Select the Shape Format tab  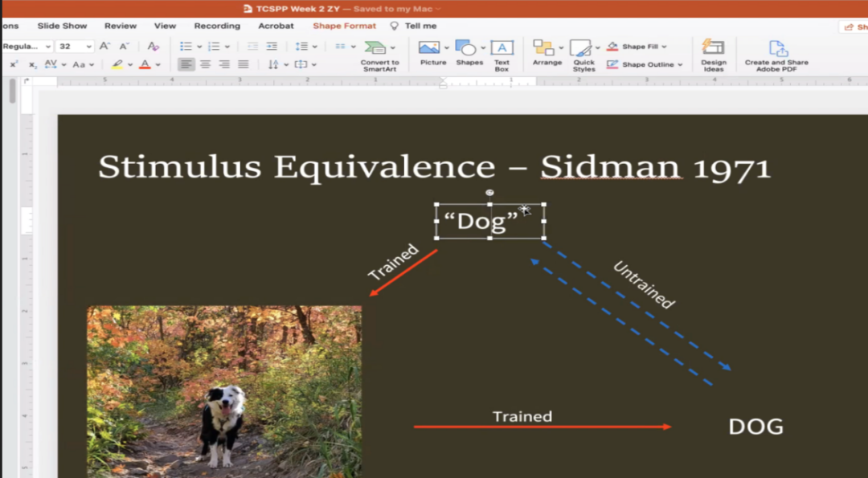pyautogui.click(x=344, y=26)
